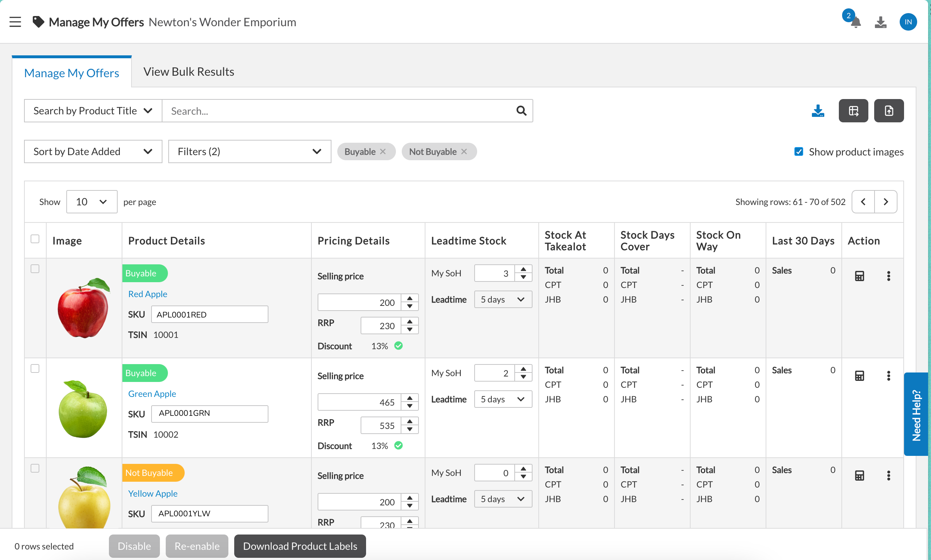The image size is (931, 560).
Task: Click the header download tray icon
Action: [880, 22]
